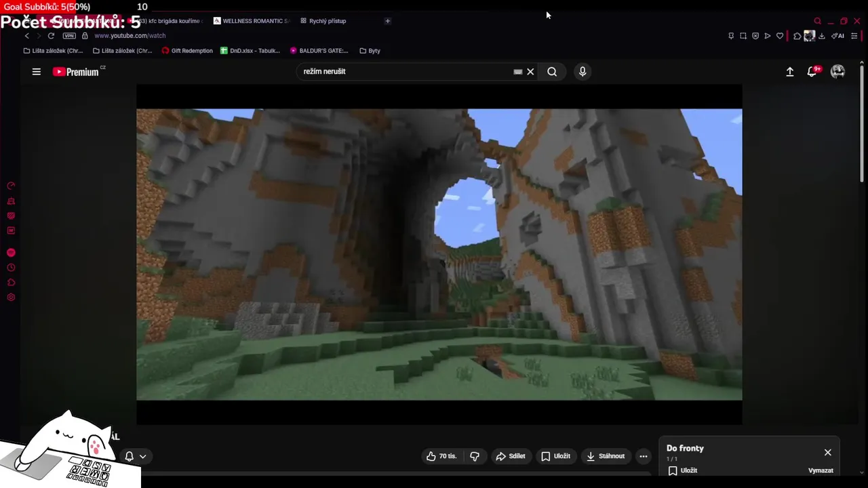
Task: Switch to the Rychlý přístup tab
Action: point(323,21)
